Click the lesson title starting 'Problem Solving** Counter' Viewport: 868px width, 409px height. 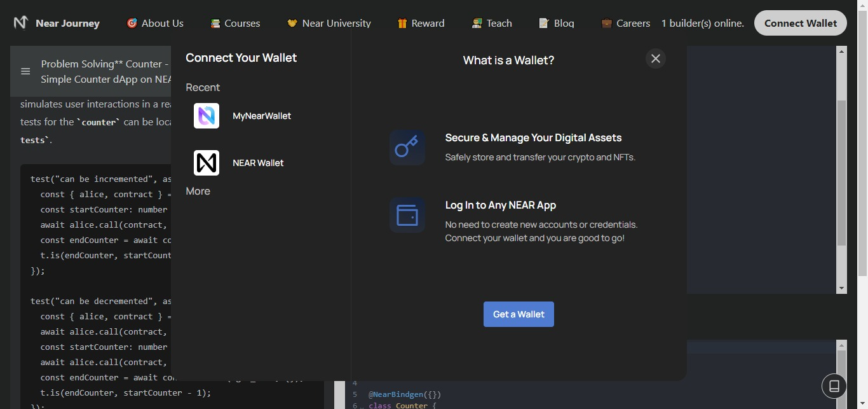(105, 71)
